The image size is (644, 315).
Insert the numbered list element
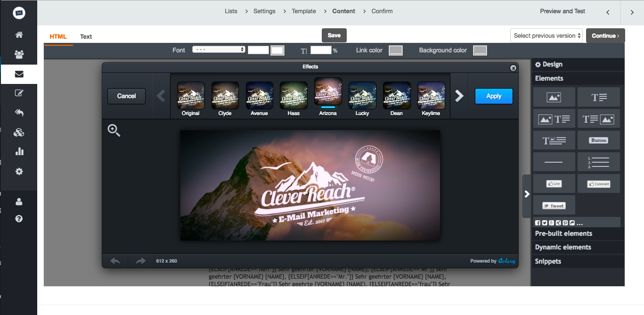coord(599,162)
